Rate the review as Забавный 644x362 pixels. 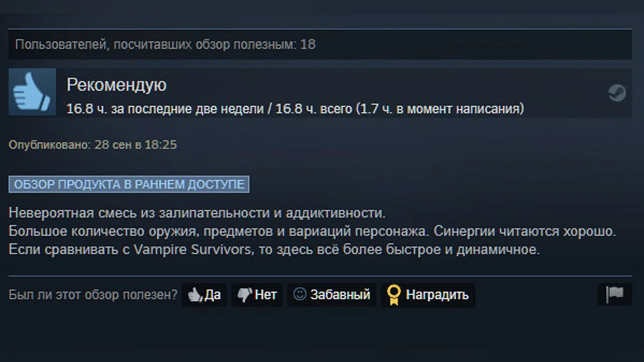(331, 295)
